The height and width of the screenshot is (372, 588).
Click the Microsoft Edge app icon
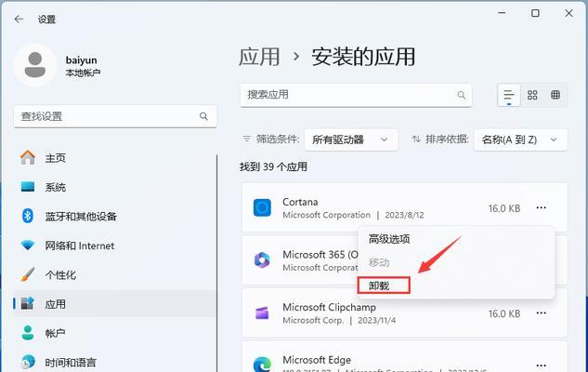pos(262,365)
